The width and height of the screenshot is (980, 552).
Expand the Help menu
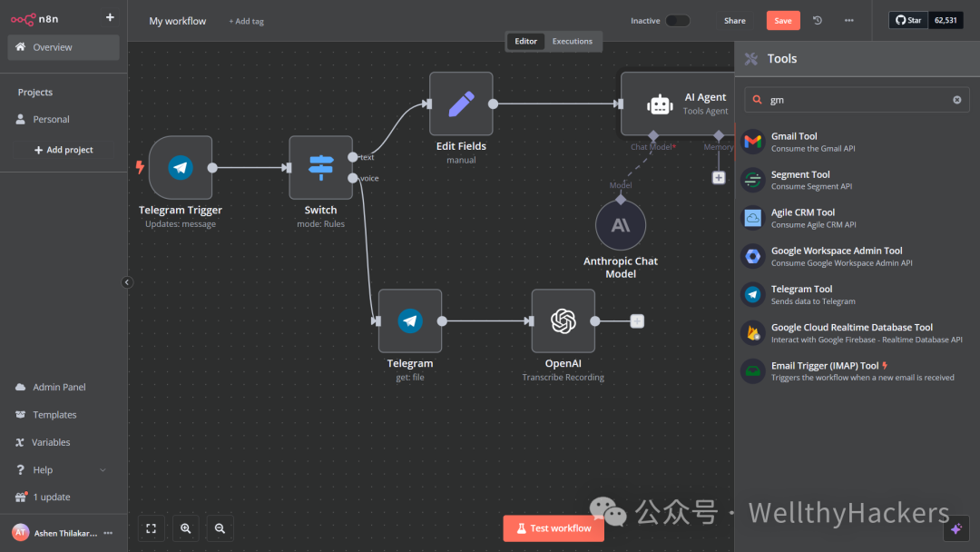62,469
